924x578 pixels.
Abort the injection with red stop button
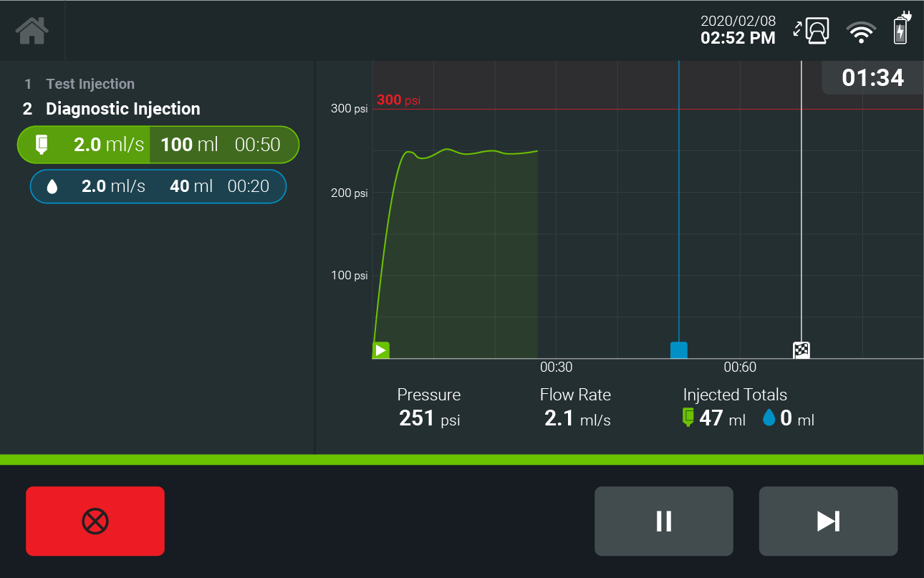[x=95, y=521]
